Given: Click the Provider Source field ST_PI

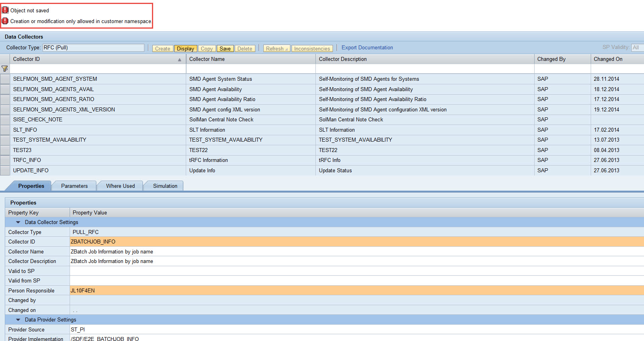Looking at the screenshot, I should [x=357, y=329].
